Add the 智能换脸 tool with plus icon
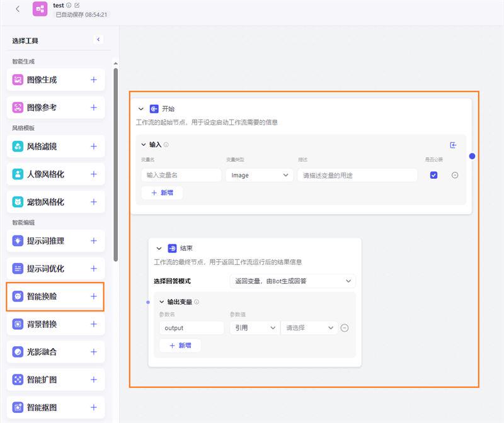Image resolution: width=504 pixels, height=423 pixels. (94, 296)
